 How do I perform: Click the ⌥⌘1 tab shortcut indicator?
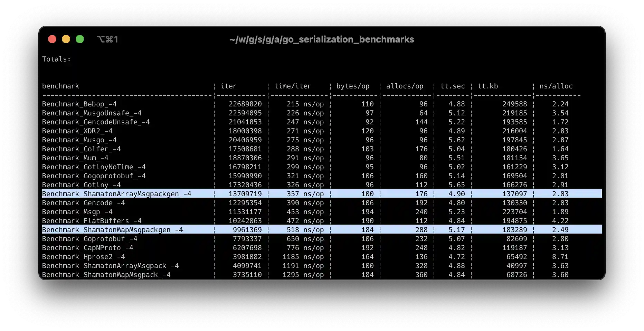(108, 39)
